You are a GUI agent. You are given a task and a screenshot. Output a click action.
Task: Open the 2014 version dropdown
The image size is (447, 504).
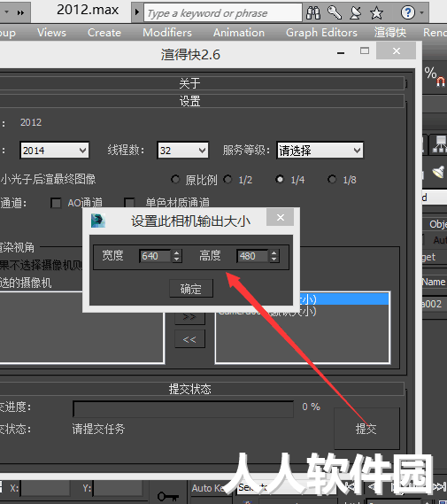[x=54, y=150]
